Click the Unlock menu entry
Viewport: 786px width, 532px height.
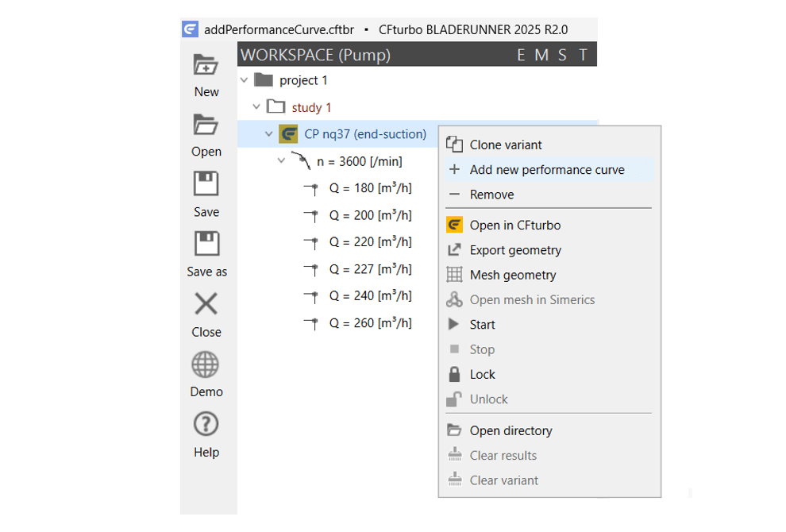(549, 399)
